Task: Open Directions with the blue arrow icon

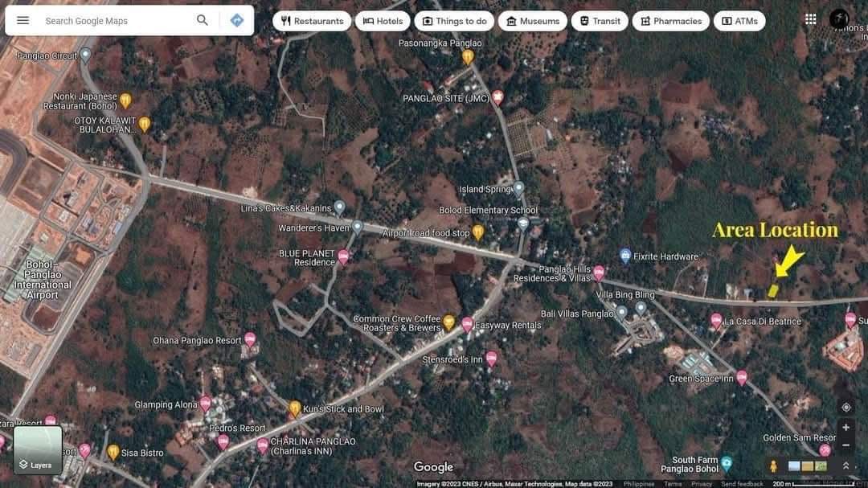Action: 236,20
